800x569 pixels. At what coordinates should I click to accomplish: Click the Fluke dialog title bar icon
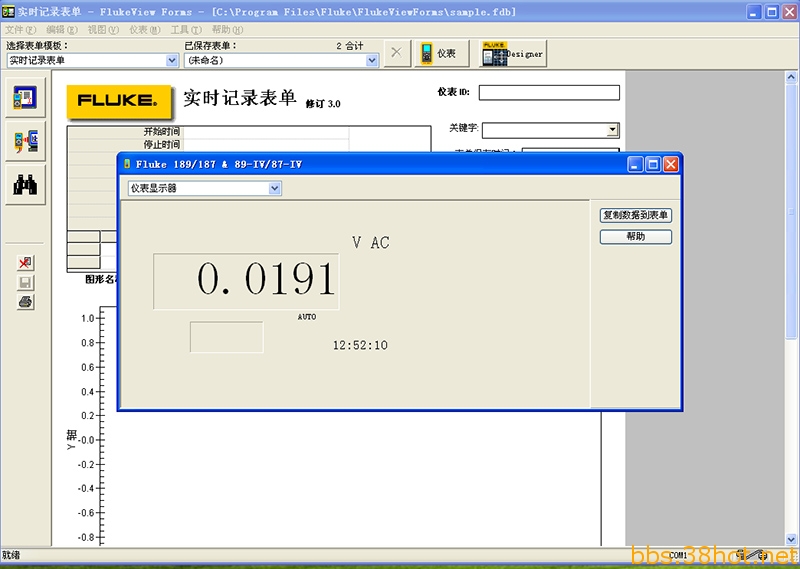tap(128, 164)
